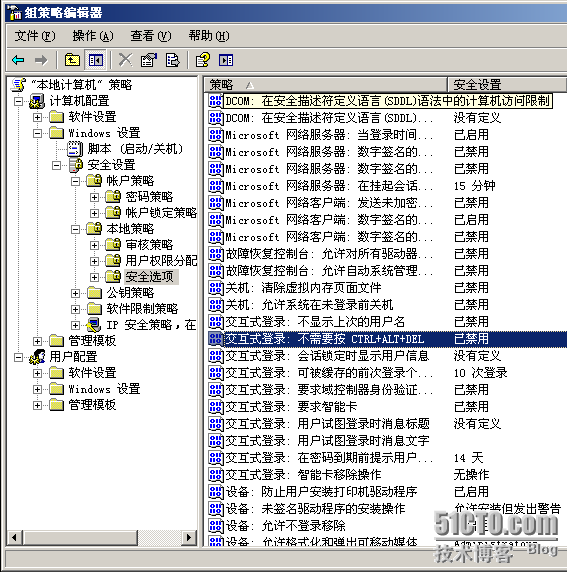Select 设备: 允许不登录移除 policy

click(285, 526)
